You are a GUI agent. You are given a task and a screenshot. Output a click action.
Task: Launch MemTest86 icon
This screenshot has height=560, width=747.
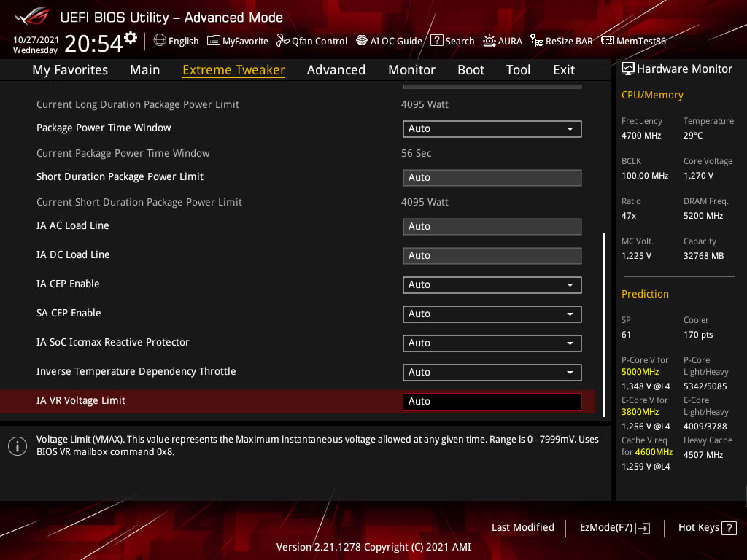[608, 41]
